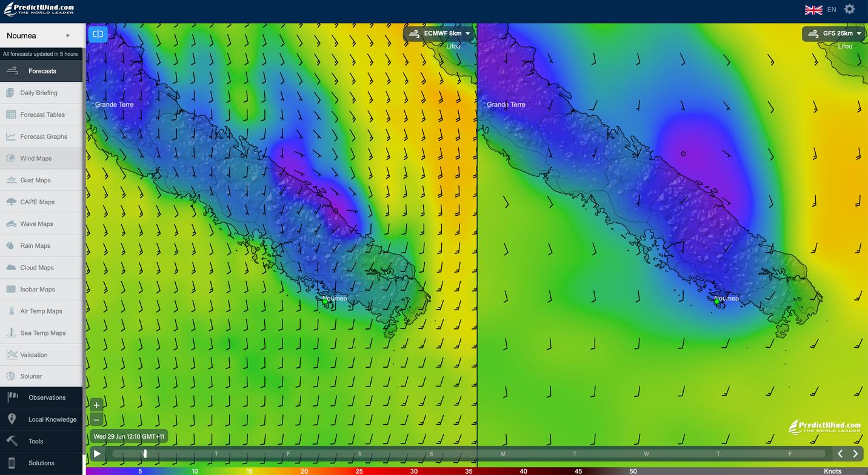Open the Observations section
Screen dimensions: 868x475
tap(41, 397)
